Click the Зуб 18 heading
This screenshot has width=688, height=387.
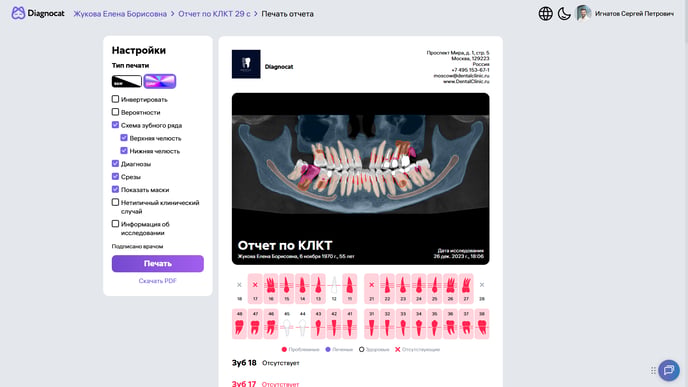point(244,363)
